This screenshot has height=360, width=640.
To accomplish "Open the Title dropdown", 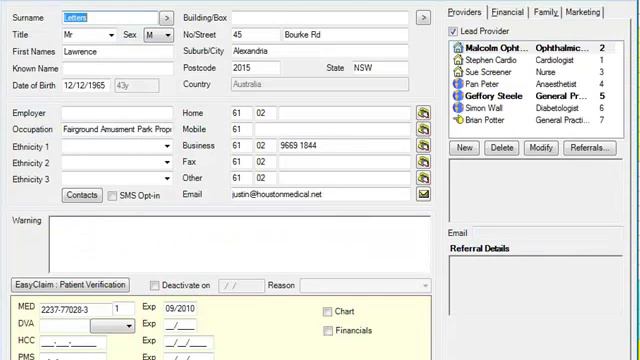I will click(111, 35).
